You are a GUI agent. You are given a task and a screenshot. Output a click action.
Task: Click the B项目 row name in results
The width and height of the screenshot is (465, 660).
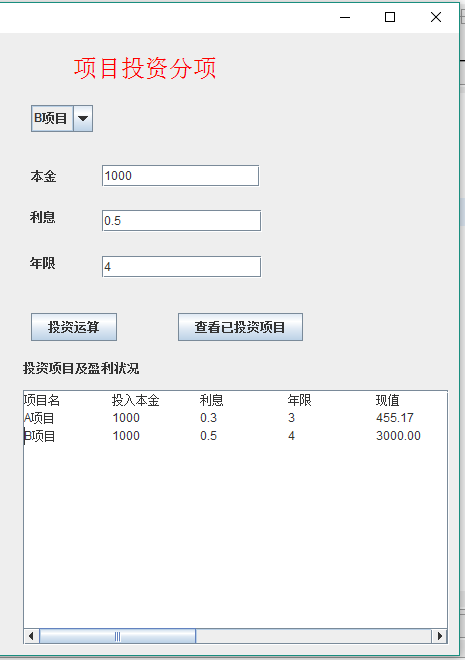pos(40,436)
